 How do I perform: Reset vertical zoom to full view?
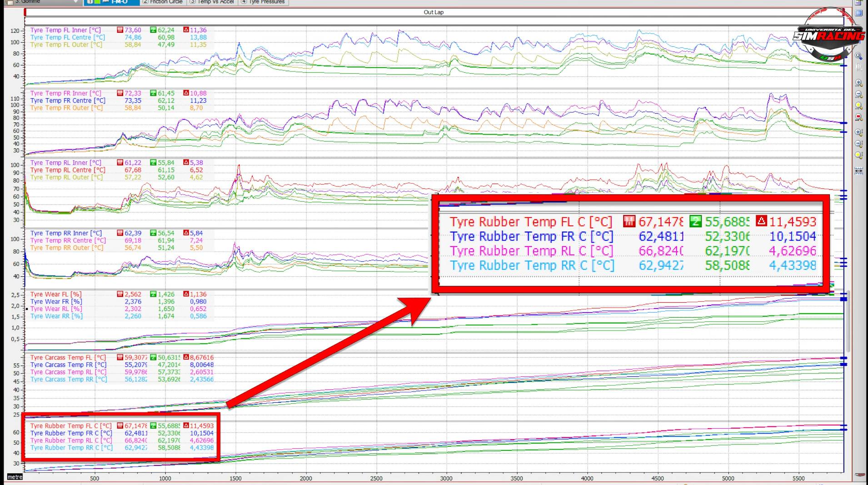[x=858, y=155]
